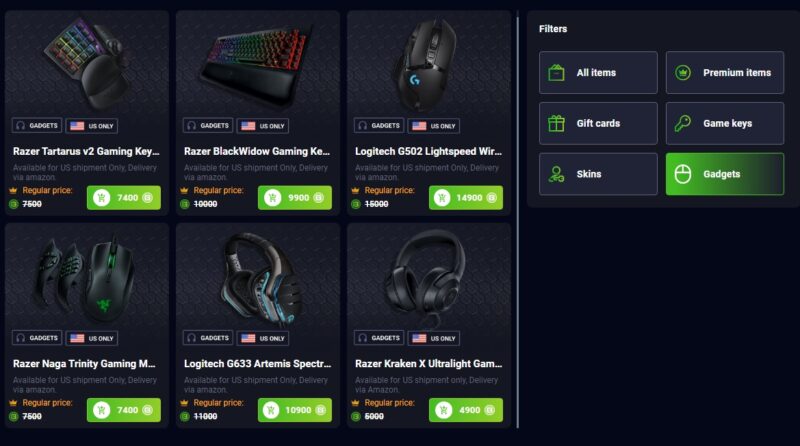Click the crown icon on Premium items

683,72
